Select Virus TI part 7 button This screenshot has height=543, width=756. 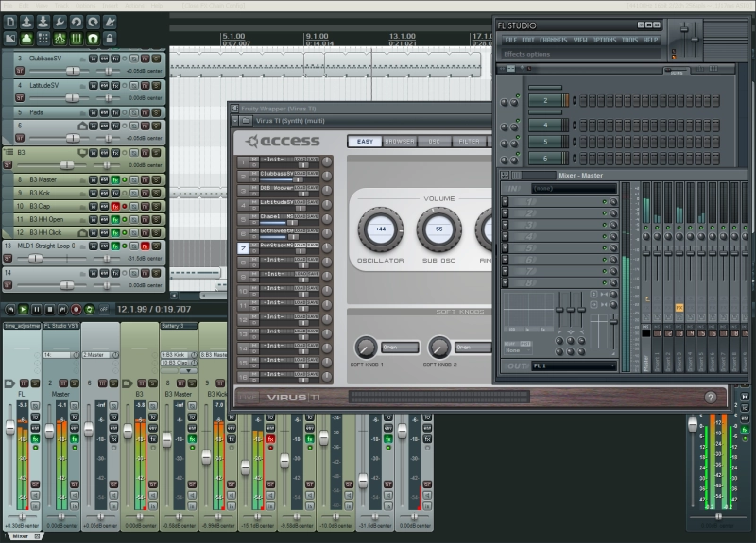pyautogui.click(x=243, y=248)
